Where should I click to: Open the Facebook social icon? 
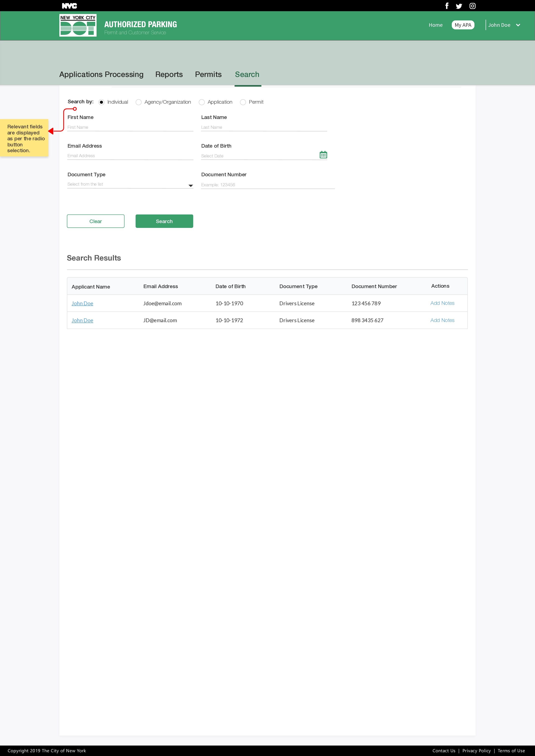[447, 6]
